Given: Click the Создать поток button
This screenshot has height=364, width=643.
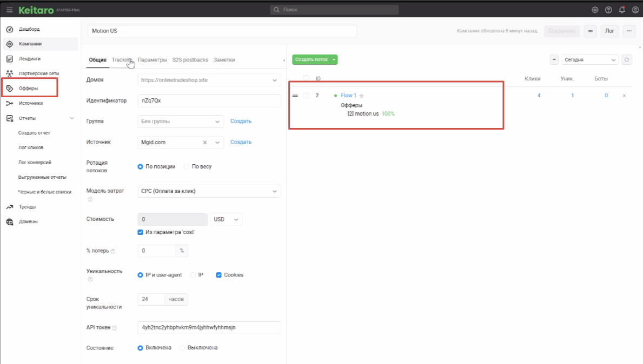Looking at the screenshot, I should tap(311, 59).
